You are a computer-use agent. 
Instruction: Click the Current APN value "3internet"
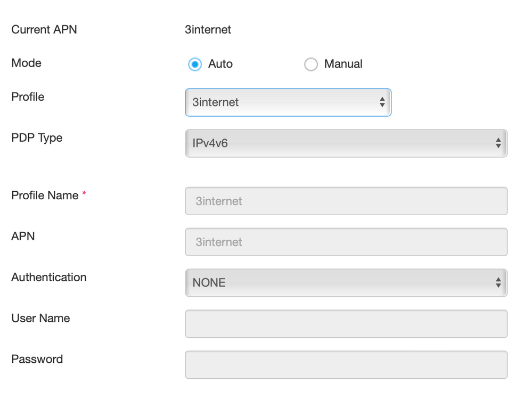coord(208,30)
